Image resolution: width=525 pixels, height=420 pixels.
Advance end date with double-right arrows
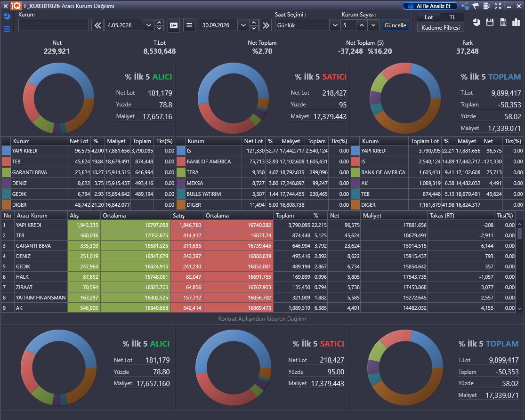tap(266, 25)
